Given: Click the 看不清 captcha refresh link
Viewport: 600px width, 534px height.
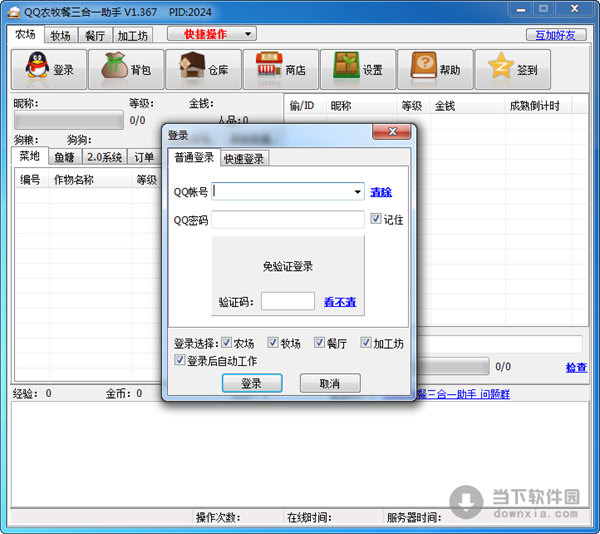Looking at the screenshot, I should 340,302.
